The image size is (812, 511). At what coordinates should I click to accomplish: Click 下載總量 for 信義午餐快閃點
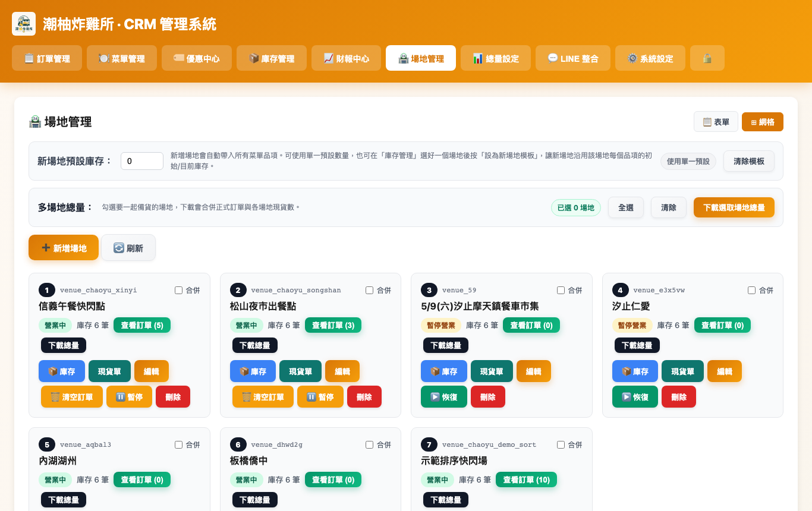coord(64,345)
